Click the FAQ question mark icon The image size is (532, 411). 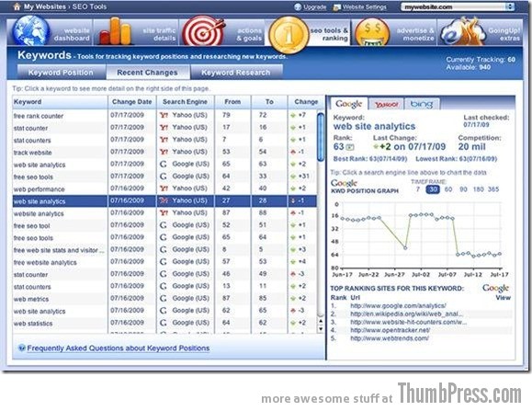pyautogui.click(x=22, y=348)
